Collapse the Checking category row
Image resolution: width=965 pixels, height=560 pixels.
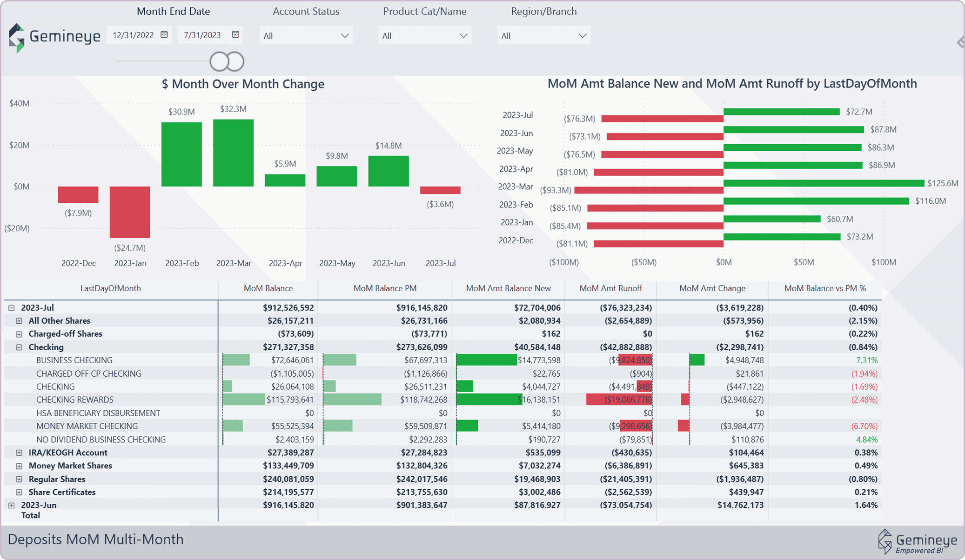click(x=19, y=347)
